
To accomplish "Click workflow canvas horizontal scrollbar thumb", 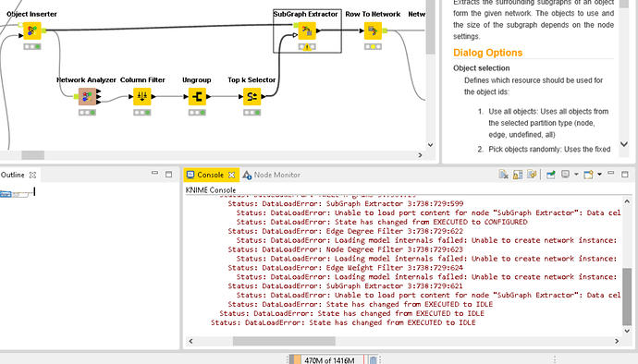I will [33, 155].
